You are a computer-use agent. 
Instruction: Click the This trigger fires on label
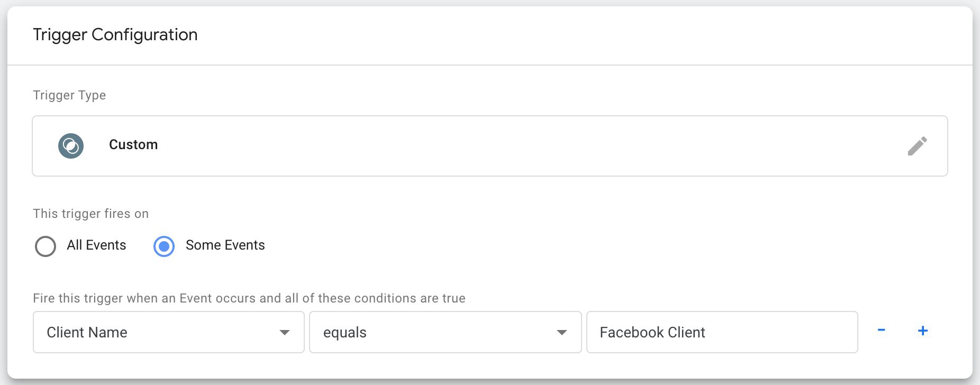(90, 214)
